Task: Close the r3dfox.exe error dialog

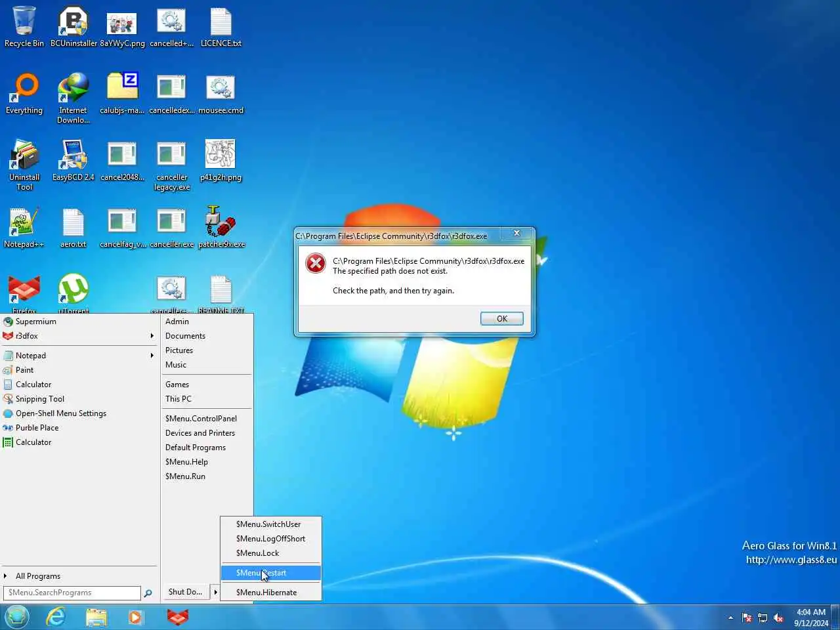Action: click(x=517, y=234)
